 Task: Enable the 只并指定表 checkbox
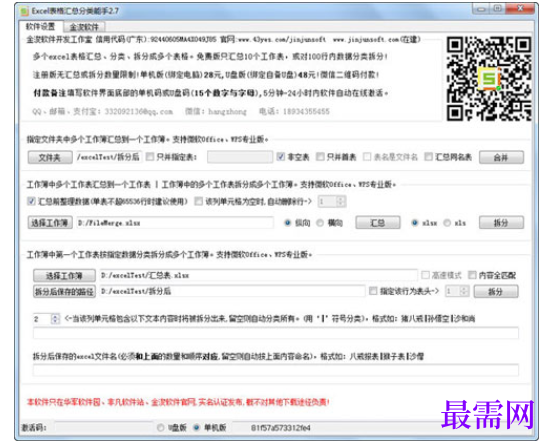tap(150, 157)
